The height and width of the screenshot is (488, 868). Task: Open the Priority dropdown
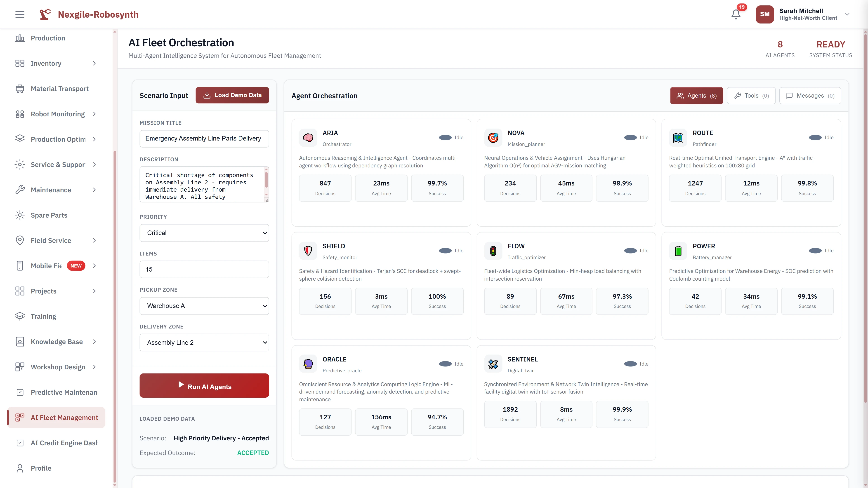coord(204,233)
